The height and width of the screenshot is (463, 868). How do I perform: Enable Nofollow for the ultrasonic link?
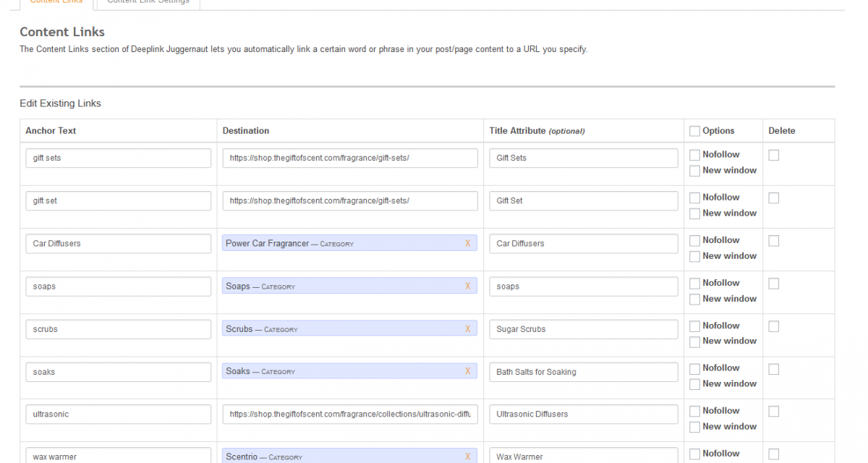click(x=695, y=411)
